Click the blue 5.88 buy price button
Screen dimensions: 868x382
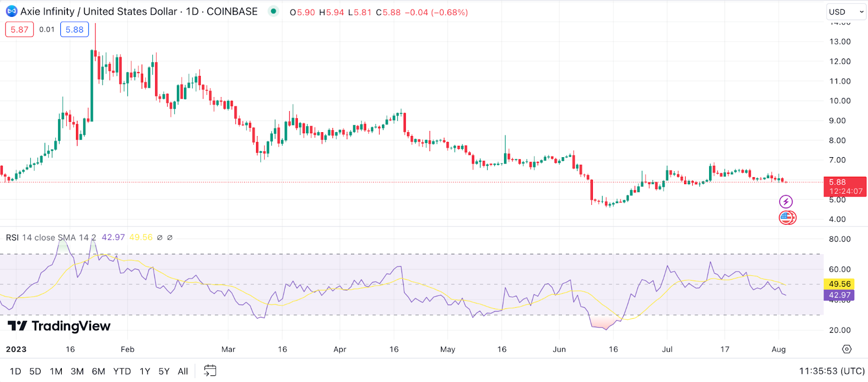74,29
